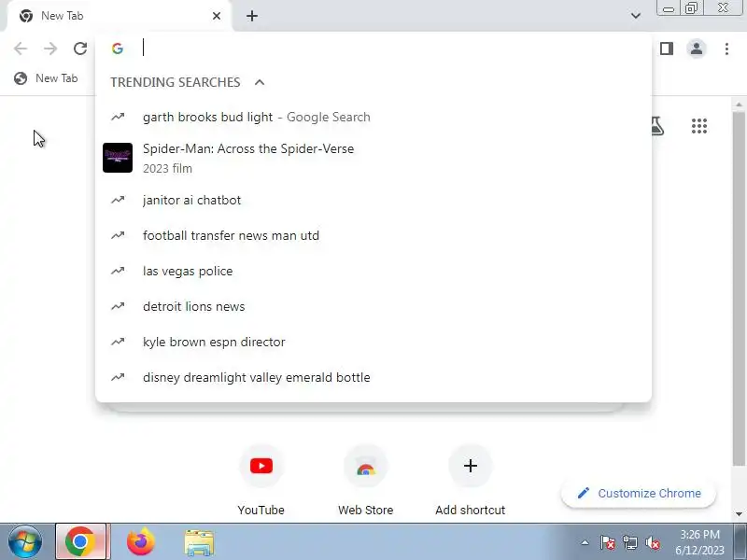
Task: Open the Web Store shortcut
Action: click(x=365, y=481)
